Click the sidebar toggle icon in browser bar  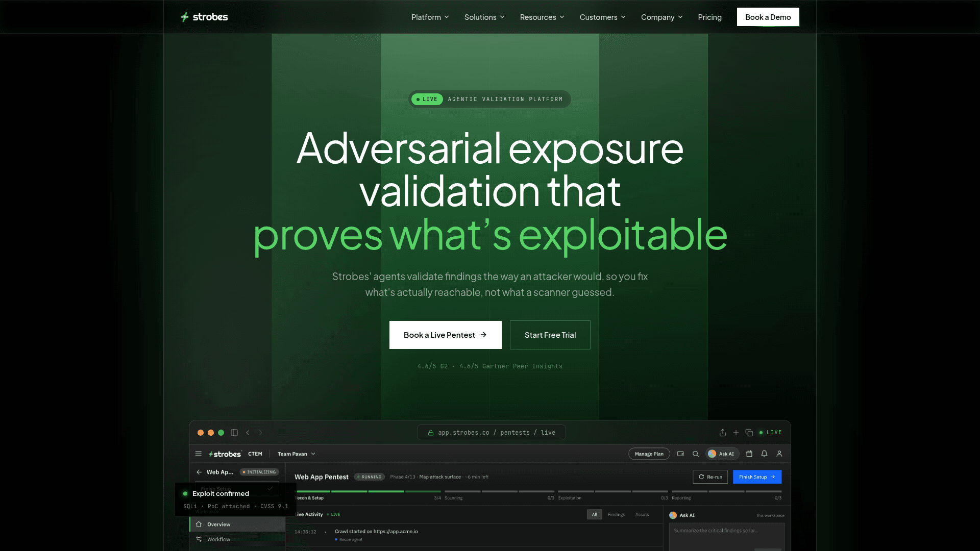234,433
